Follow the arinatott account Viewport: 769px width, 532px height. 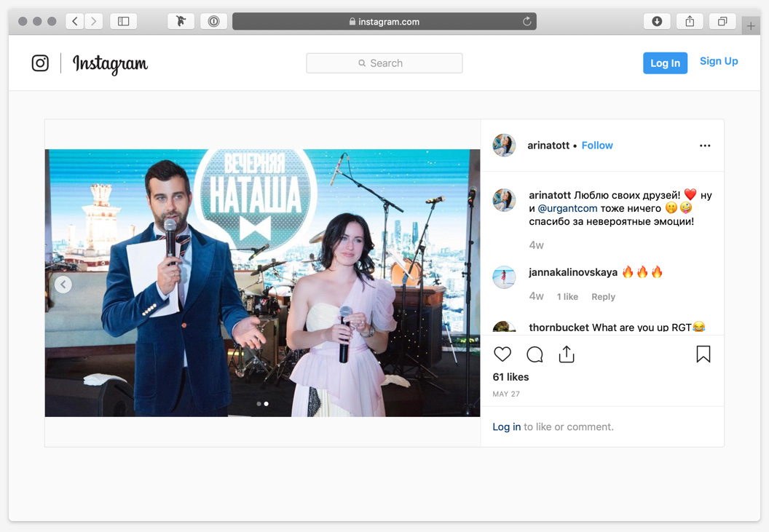click(x=596, y=146)
